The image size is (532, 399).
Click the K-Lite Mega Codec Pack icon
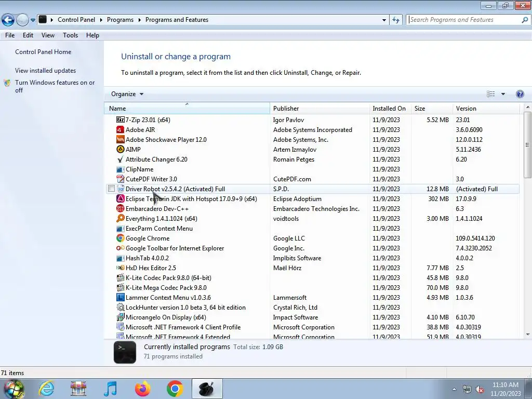click(x=120, y=287)
